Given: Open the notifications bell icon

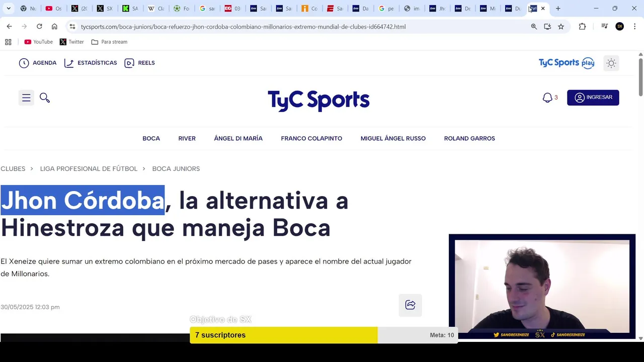Looking at the screenshot, I should pos(547,98).
